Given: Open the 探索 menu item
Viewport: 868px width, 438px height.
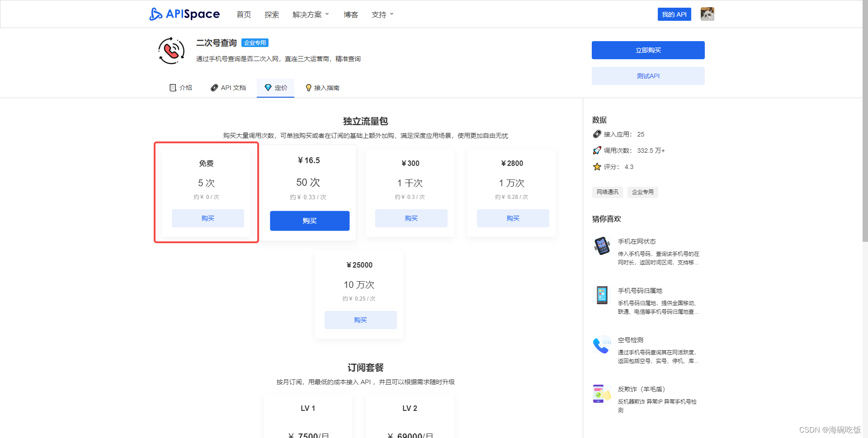Looking at the screenshot, I should tap(272, 14).
